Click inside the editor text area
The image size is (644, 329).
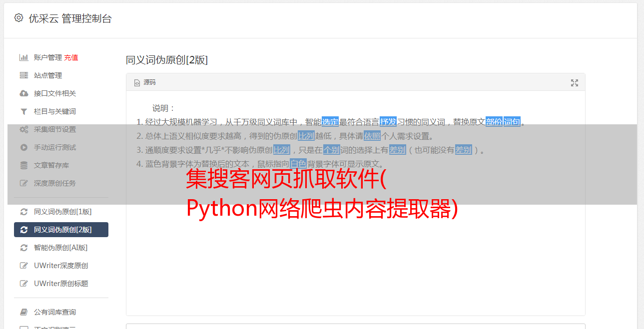[355, 240]
